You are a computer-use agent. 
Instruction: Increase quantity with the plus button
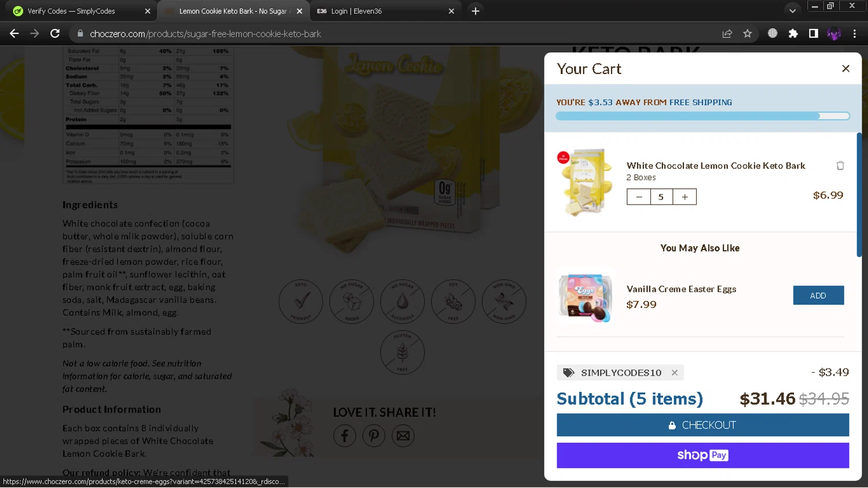pyautogui.click(x=685, y=197)
